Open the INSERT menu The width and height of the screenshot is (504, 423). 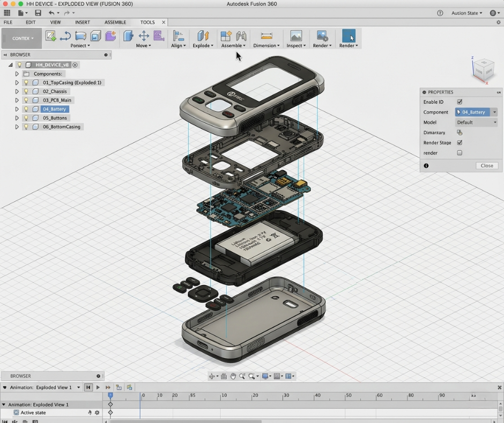click(x=83, y=22)
